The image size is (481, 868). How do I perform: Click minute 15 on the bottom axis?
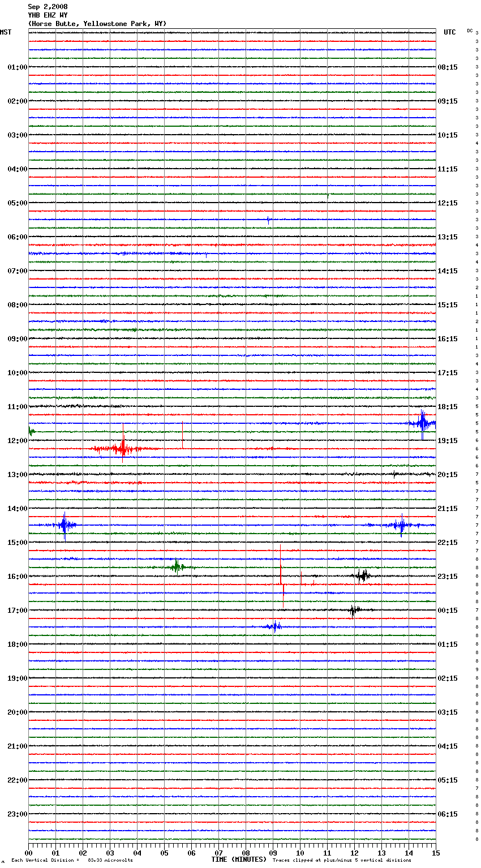436,853
